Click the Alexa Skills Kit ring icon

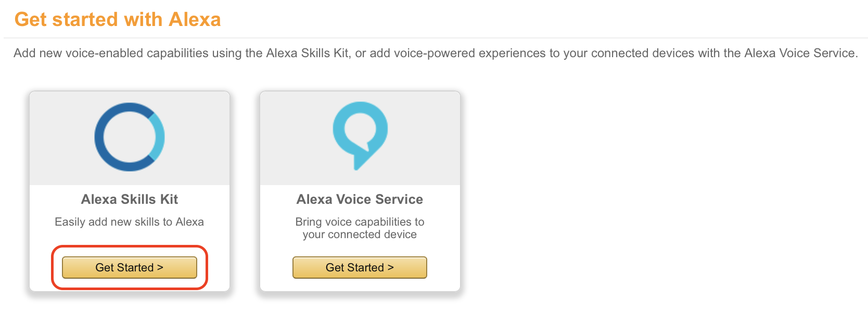[130, 137]
